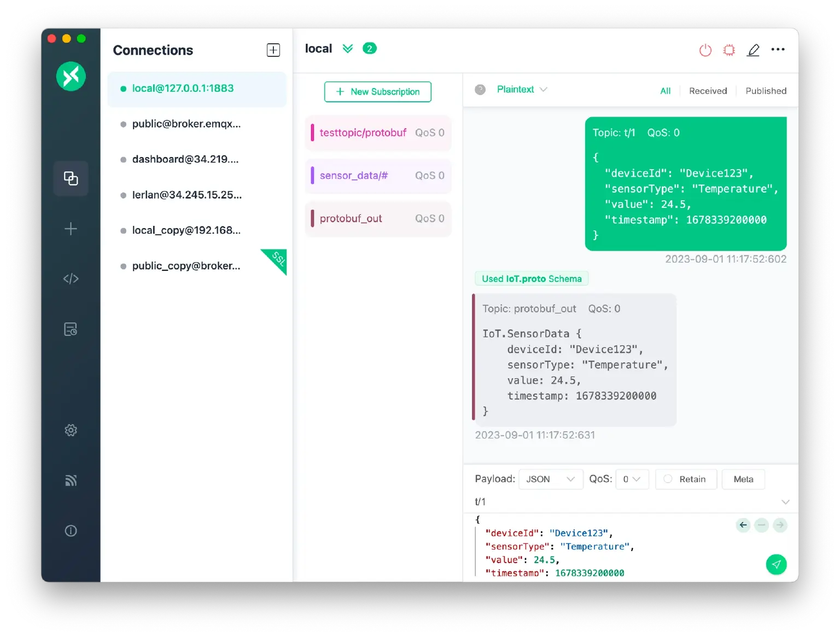Expand the QoS 0 dropdown

tap(632, 479)
